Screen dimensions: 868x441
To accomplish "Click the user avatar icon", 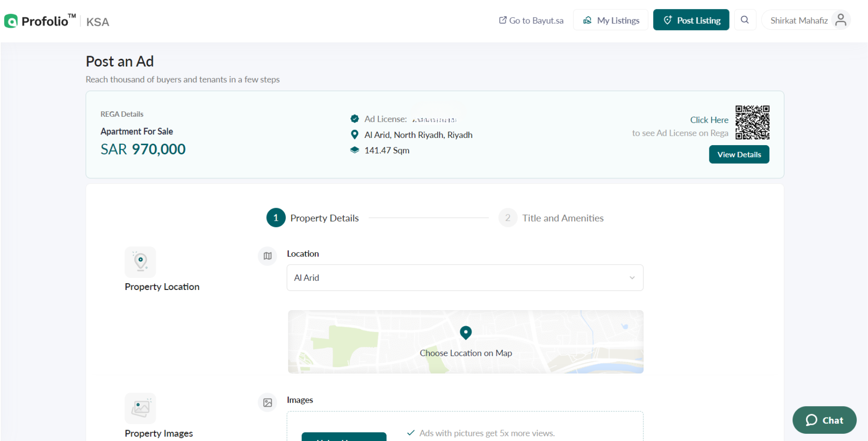I will 840,20.
